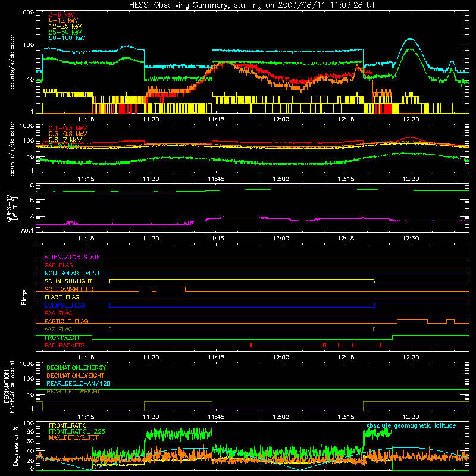Select the GAP_FLAG label

pos(58,265)
